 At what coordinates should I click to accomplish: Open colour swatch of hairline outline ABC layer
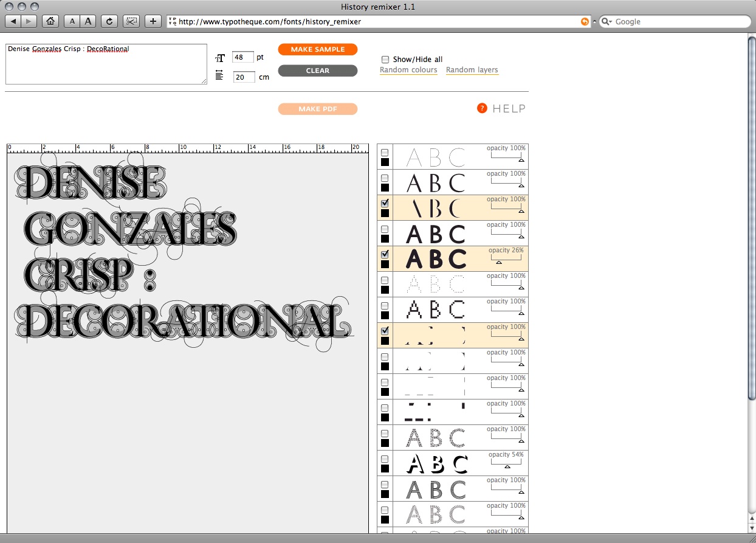click(x=385, y=162)
